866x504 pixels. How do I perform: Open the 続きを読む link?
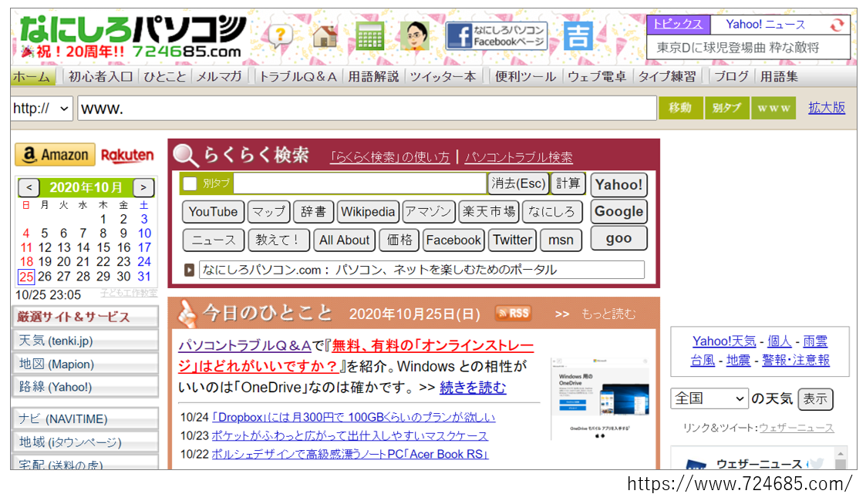pyautogui.click(x=473, y=388)
